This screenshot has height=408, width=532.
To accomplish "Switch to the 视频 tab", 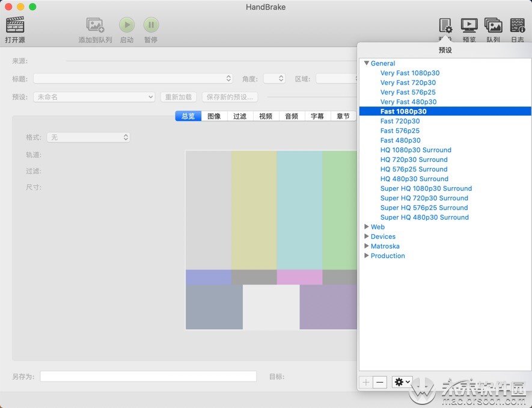I will (265, 116).
